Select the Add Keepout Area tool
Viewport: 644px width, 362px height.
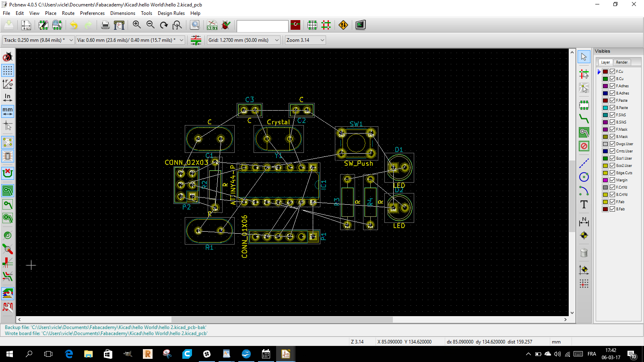coord(584,146)
